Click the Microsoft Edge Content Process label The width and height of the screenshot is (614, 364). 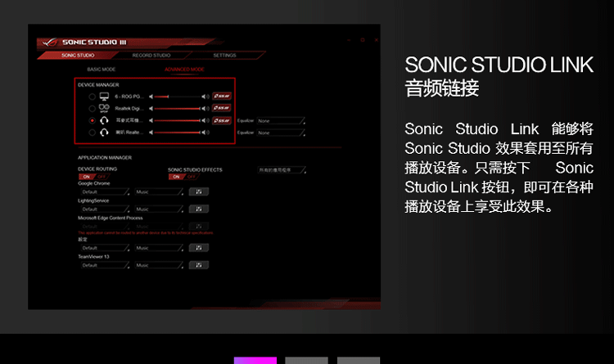111,218
